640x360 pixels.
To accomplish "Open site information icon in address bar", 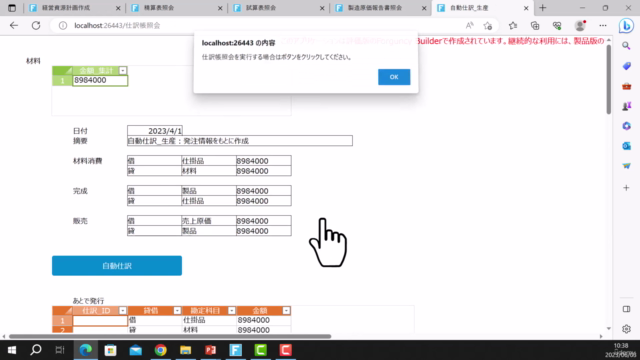I will pyautogui.click(x=62, y=25).
